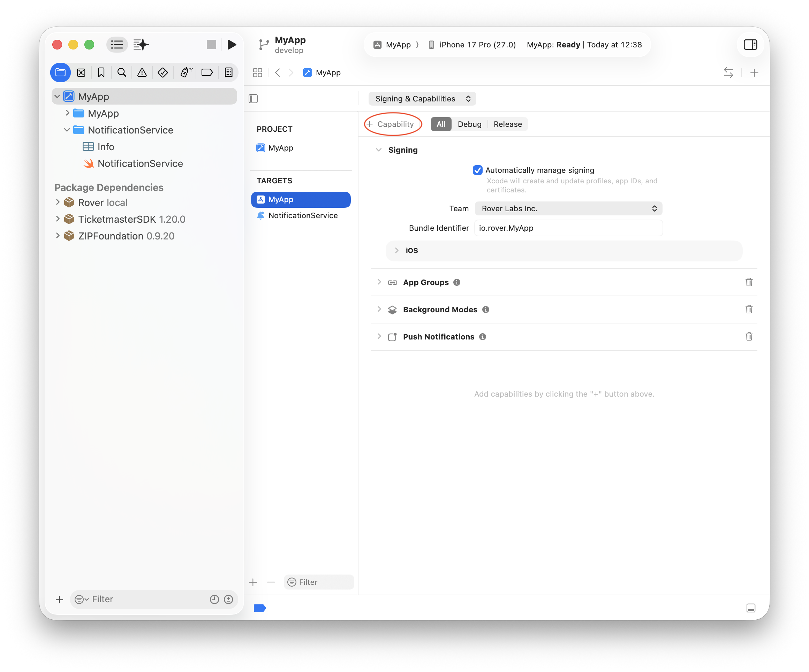This screenshot has width=809, height=672.
Task: Select the Debug configuration tab
Action: pyautogui.click(x=469, y=124)
